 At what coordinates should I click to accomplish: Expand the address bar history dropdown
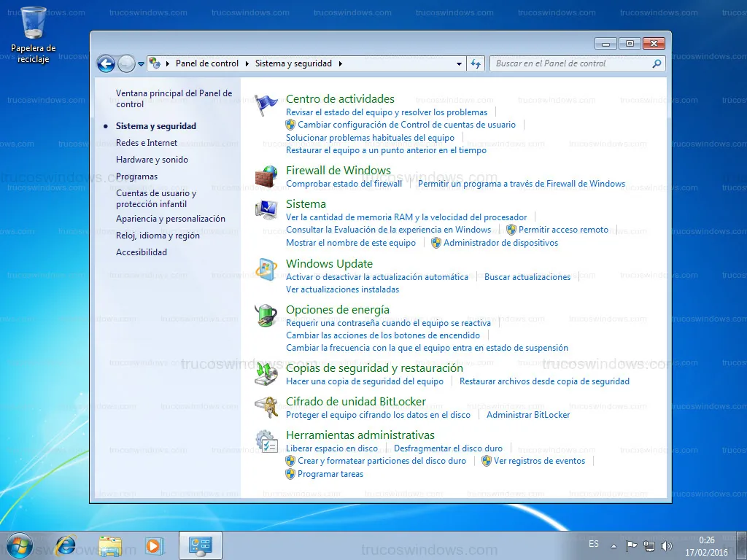(x=459, y=64)
